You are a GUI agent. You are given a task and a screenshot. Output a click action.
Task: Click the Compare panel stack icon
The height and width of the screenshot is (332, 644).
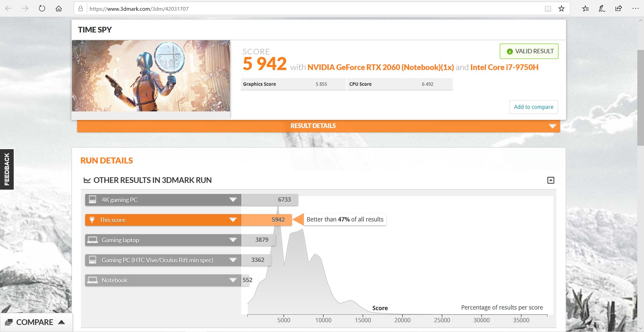pos(9,322)
